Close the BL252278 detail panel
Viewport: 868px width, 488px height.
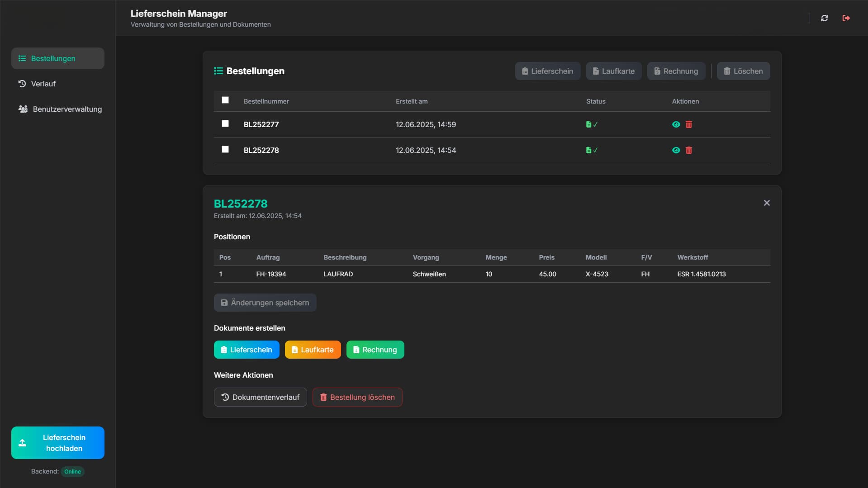pyautogui.click(x=766, y=203)
